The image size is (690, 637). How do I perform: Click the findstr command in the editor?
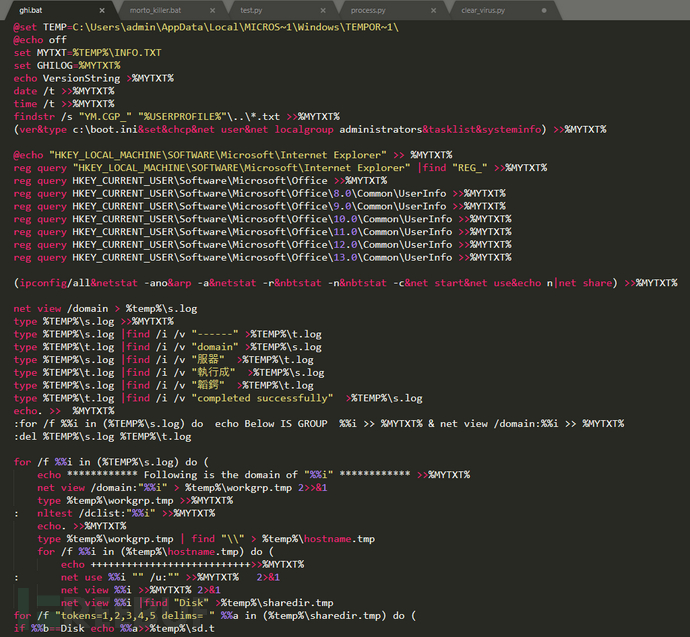click(x=34, y=117)
